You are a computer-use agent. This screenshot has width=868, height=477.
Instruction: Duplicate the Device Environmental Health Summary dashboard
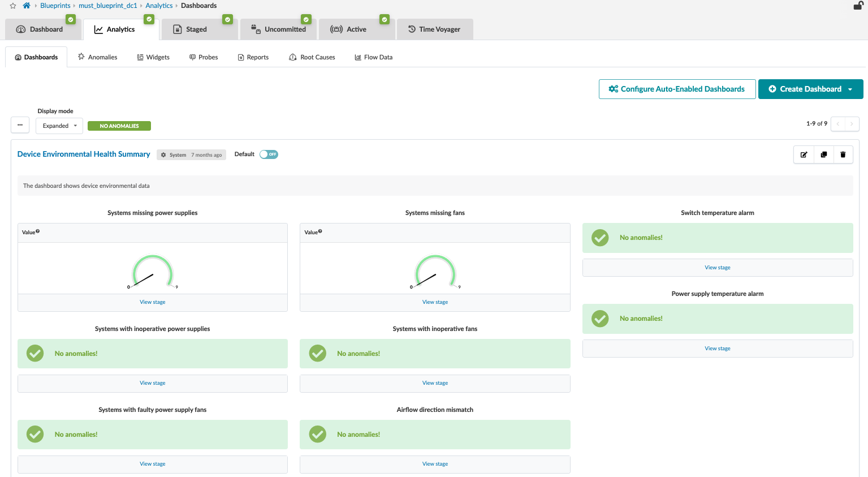(823, 154)
